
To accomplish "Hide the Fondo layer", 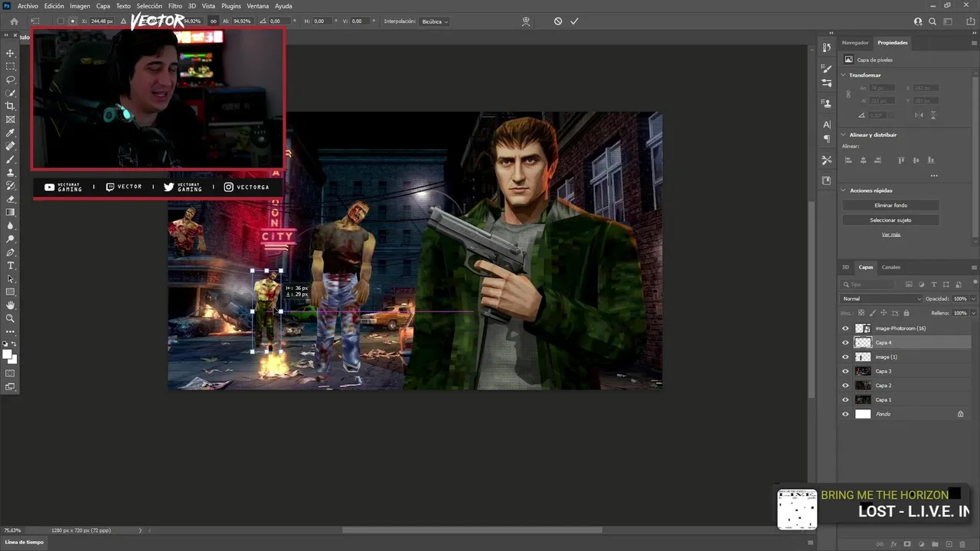I will pyautogui.click(x=845, y=414).
